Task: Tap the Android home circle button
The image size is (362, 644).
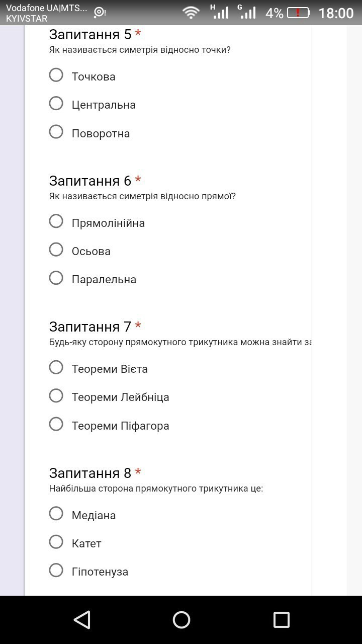Action: pos(182,620)
